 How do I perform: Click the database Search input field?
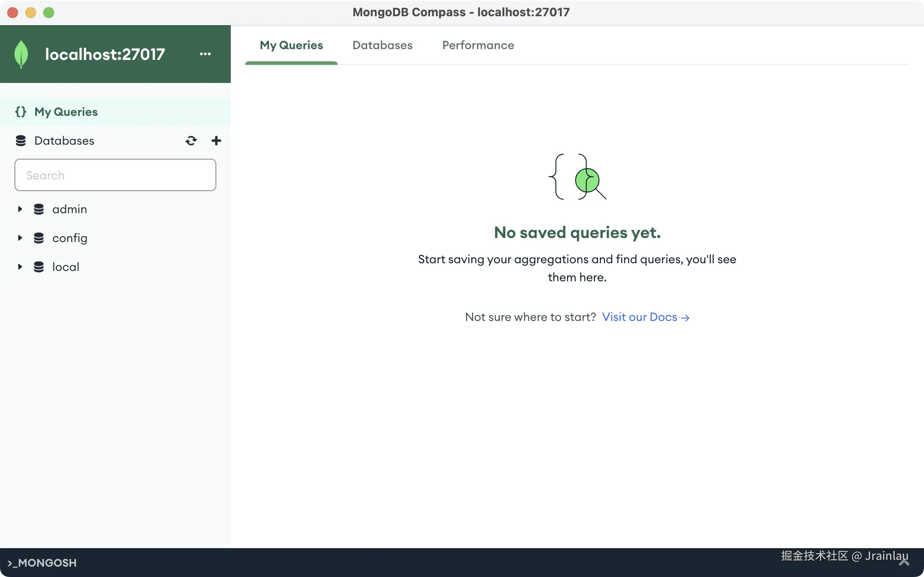coord(115,175)
